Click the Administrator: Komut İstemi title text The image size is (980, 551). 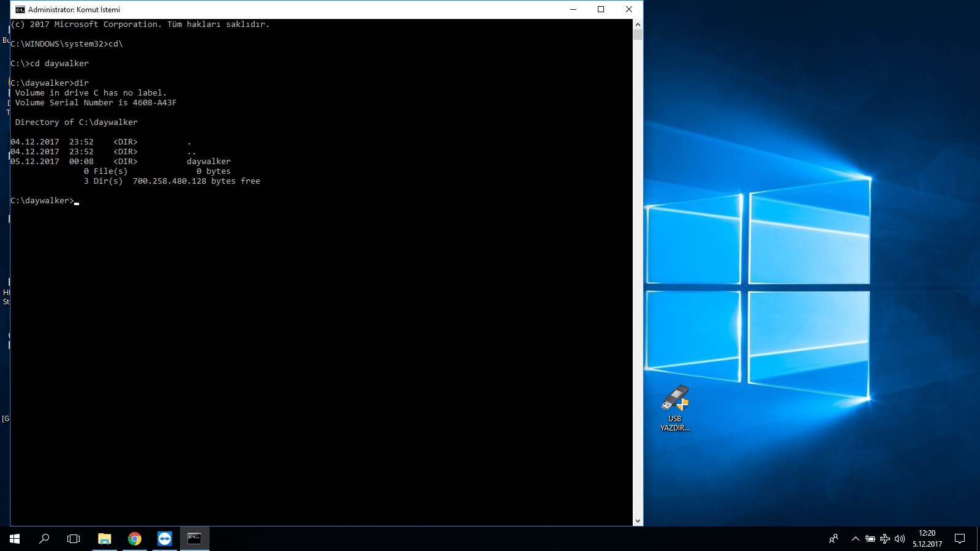pyautogui.click(x=74, y=9)
